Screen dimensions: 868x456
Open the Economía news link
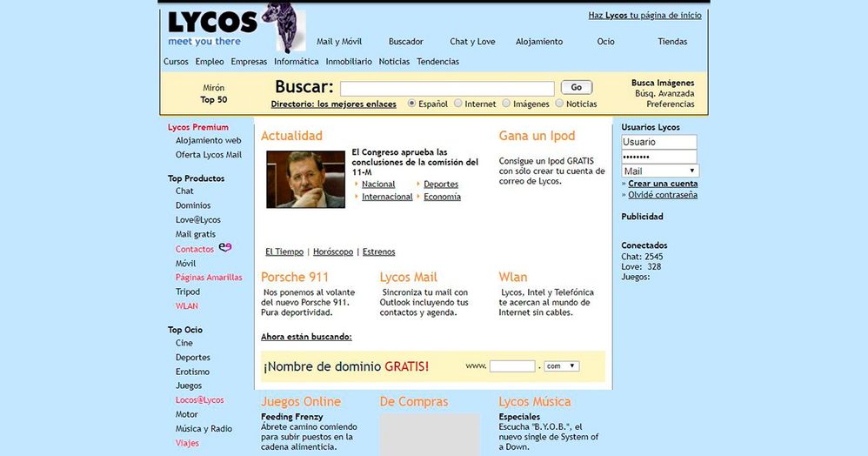(443, 197)
